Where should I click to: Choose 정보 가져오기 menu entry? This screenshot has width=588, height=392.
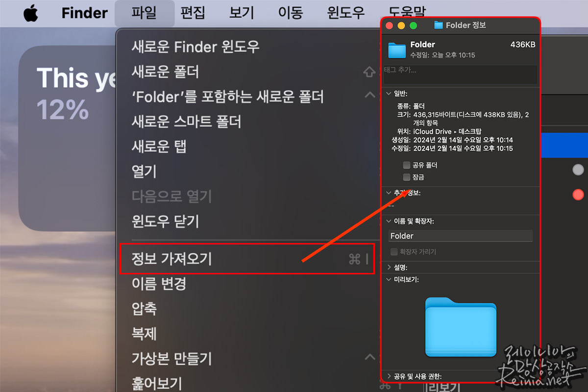(x=247, y=259)
